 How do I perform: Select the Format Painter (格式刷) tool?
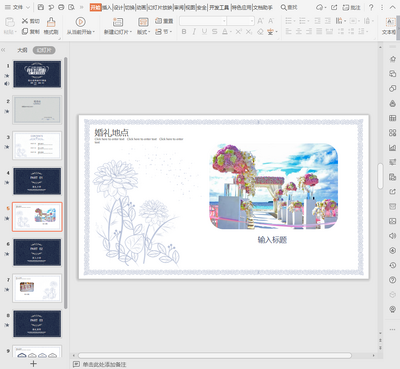click(51, 26)
